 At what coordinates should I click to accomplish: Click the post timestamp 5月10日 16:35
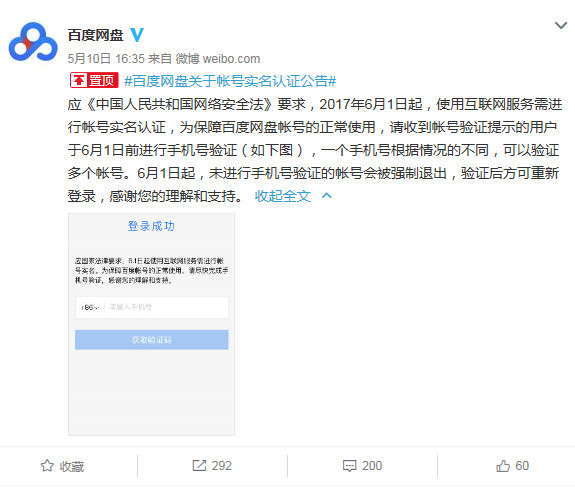(x=106, y=59)
